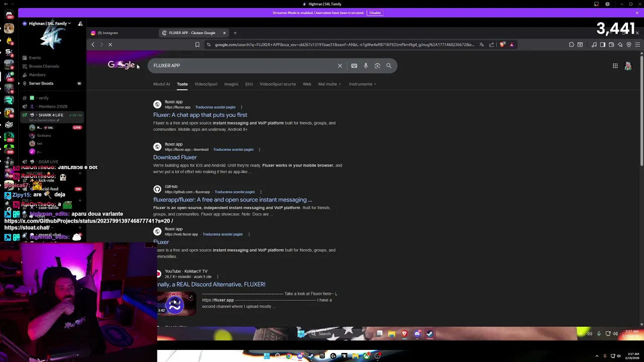The height and width of the screenshot is (362, 644).
Task: Bookmark this page icon in address bar
Action: [197, 45]
